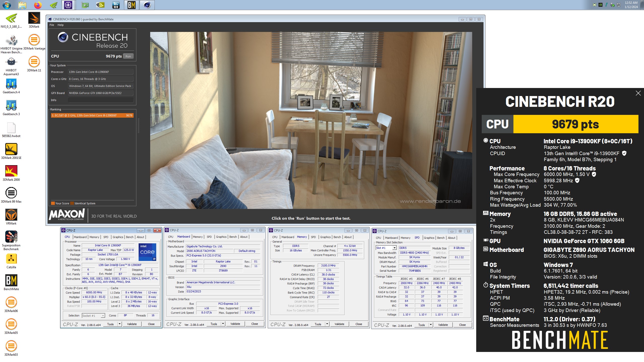Viewport: 644px width, 362px height.
Task: Click the 9679 pts score in BenchMate panel
Action: [576, 124]
